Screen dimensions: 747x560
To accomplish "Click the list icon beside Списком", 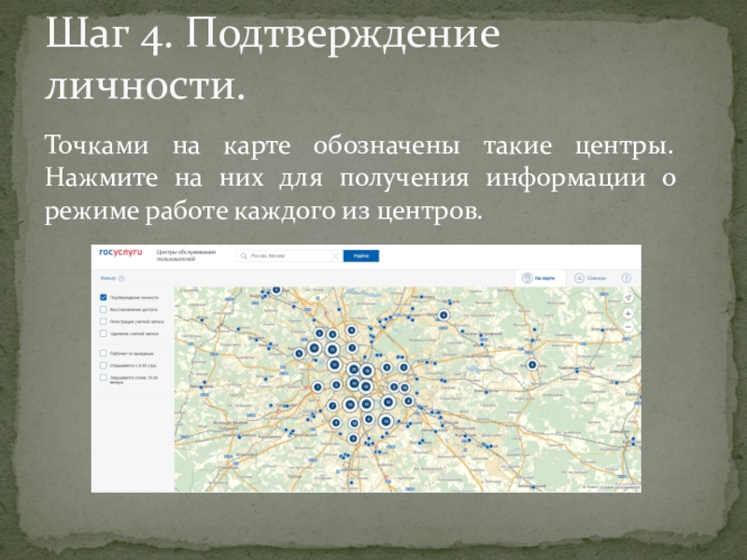I will [x=579, y=278].
